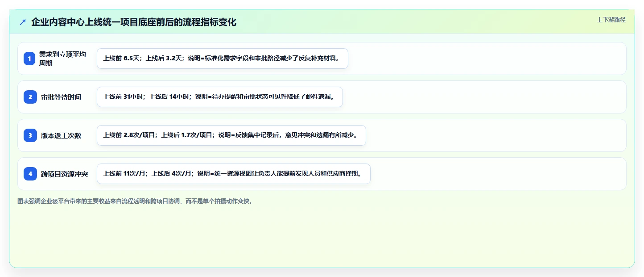Select step number badge 1
The width and height of the screenshot is (644, 277).
click(x=30, y=59)
